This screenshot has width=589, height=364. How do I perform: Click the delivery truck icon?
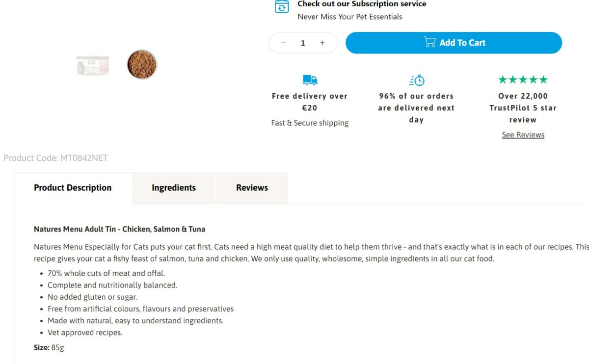click(310, 80)
